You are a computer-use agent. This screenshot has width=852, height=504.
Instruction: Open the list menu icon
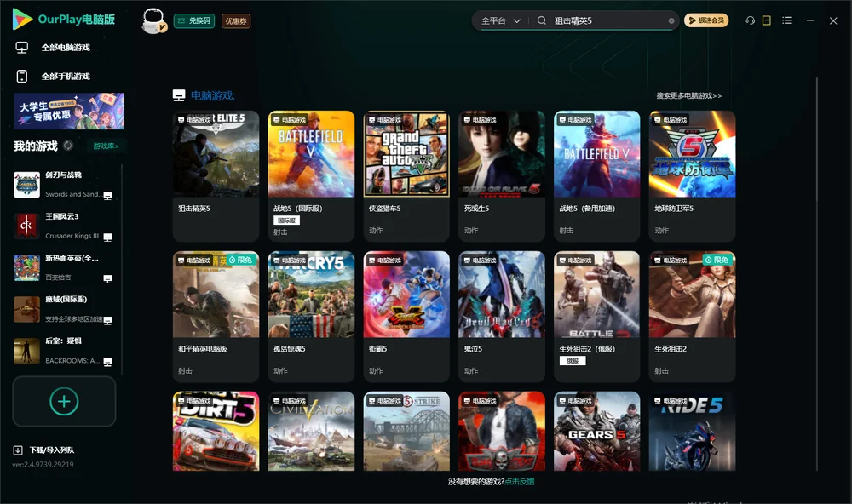tap(786, 20)
